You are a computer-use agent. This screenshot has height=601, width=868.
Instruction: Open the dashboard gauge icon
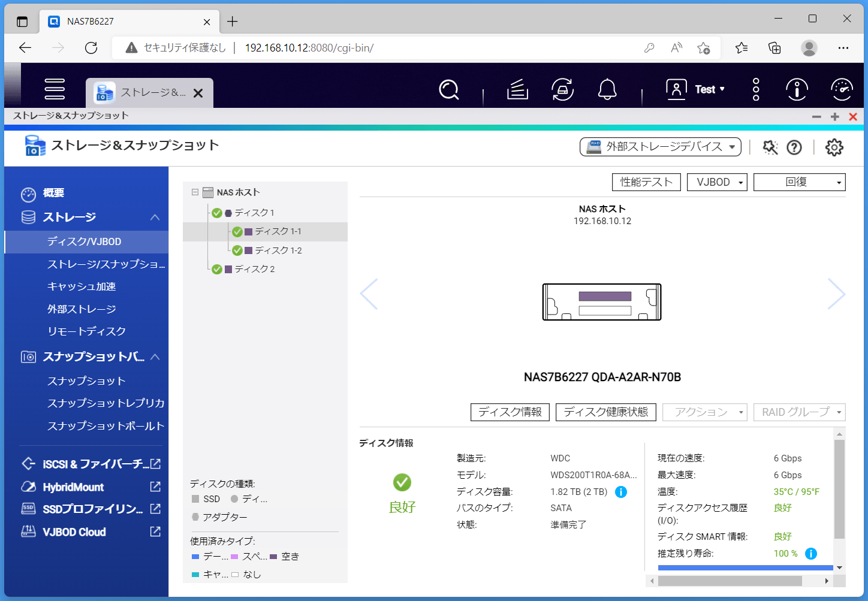pos(842,90)
